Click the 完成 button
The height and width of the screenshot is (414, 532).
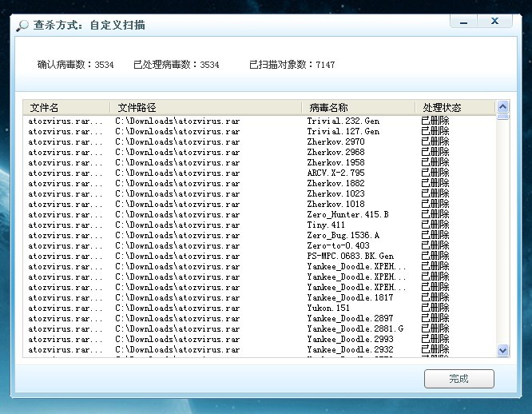coord(459,378)
